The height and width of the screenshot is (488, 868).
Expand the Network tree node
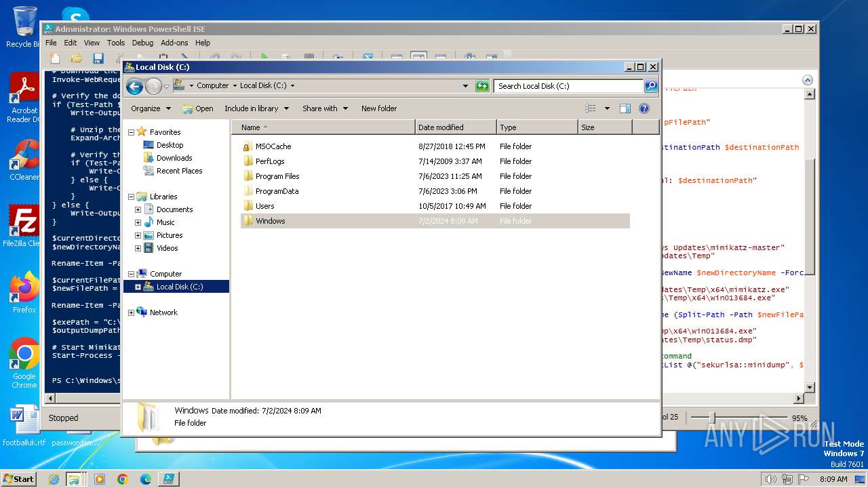coord(131,312)
